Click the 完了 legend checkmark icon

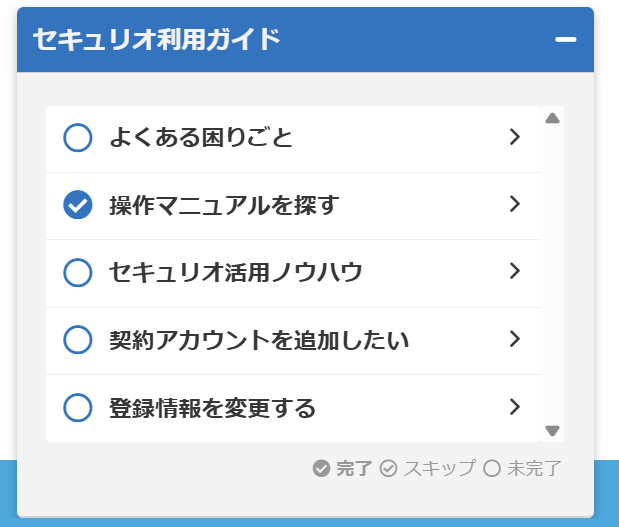(x=321, y=468)
